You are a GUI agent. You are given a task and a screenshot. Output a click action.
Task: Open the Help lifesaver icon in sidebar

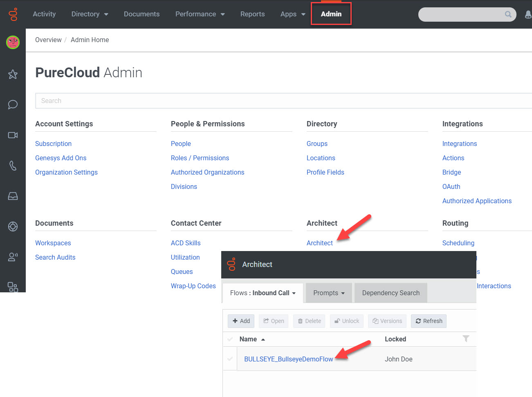pyautogui.click(x=13, y=227)
